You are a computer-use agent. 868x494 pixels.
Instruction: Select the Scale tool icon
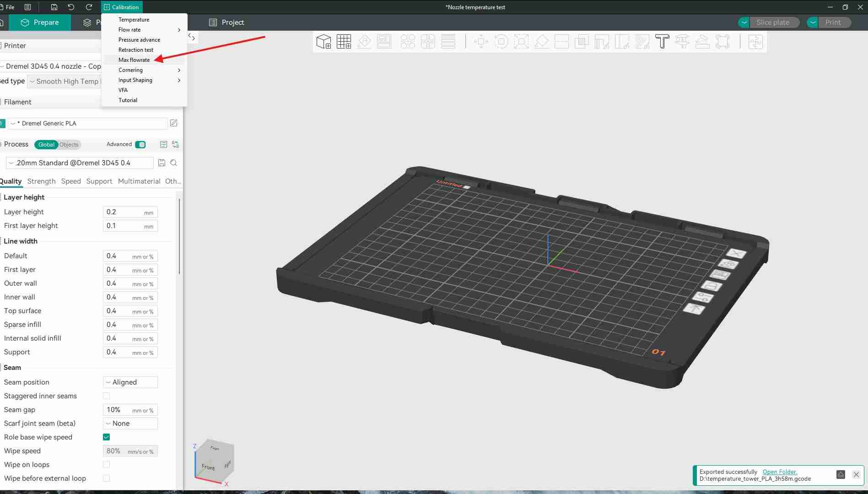pyautogui.click(x=521, y=42)
